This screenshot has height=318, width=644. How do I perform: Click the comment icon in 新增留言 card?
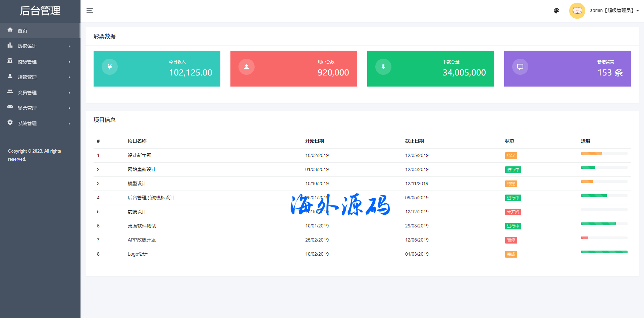coord(520,67)
